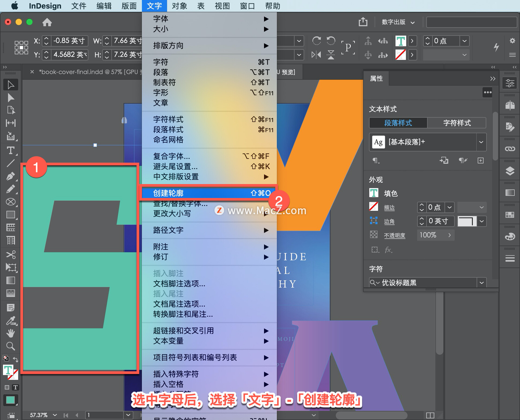Click the 描边 stroke link
This screenshot has height=420, width=520.
click(389, 208)
